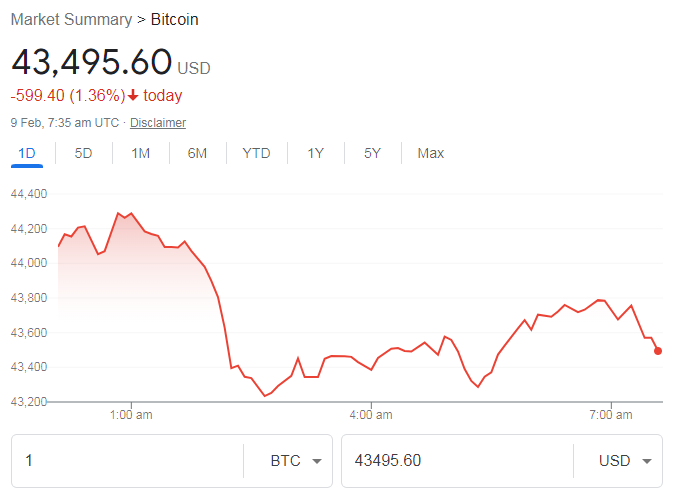Viewport: 676px width, 498px height.
Task: Go to Market Summary breadcrumb
Action: tap(70, 19)
